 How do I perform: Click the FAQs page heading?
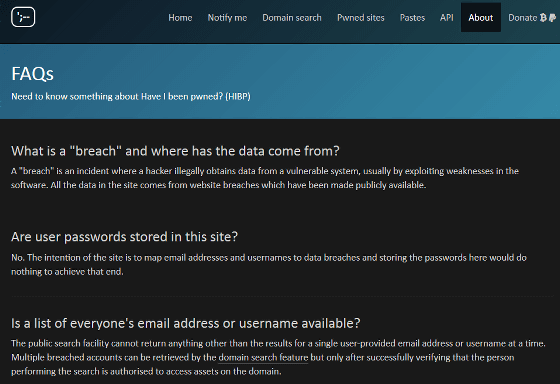click(x=32, y=74)
